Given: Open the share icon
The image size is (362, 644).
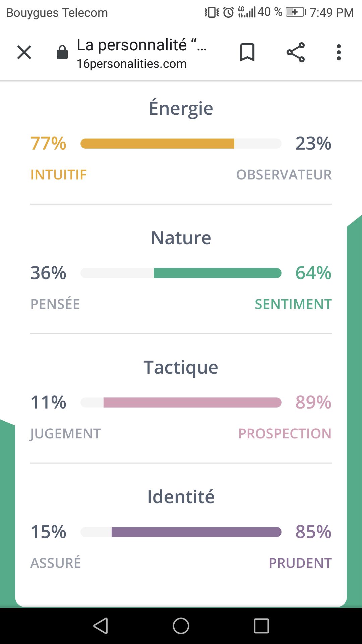Looking at the screenshot, I should (x=296, y=52).
